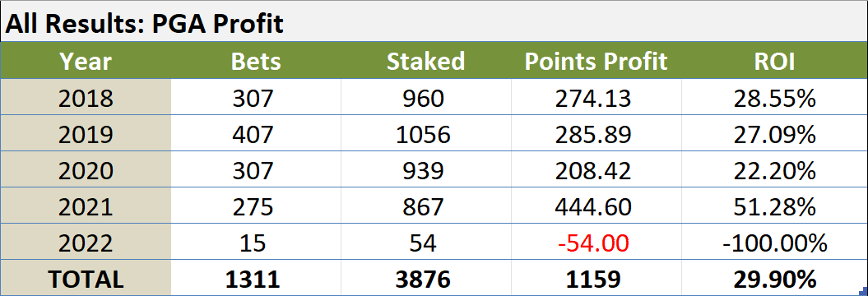Select the 2022 year cell
This screenshot has height=296, width=868.
pos(86,243)
